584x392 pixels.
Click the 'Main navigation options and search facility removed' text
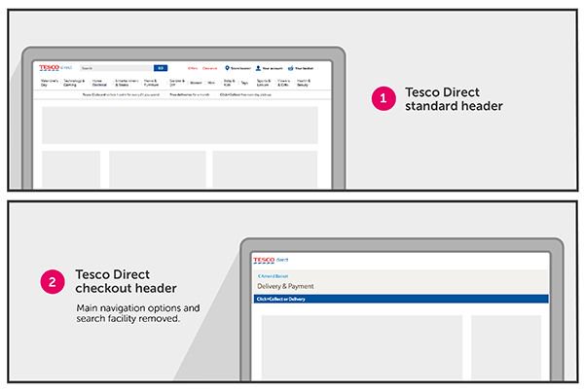(x=138, y=313)
